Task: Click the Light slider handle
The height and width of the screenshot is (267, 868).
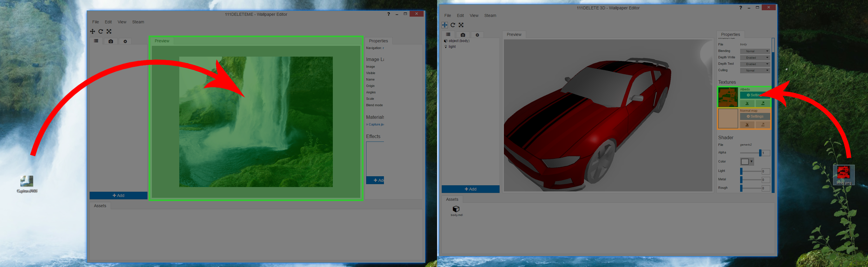Action: [741, 171]
